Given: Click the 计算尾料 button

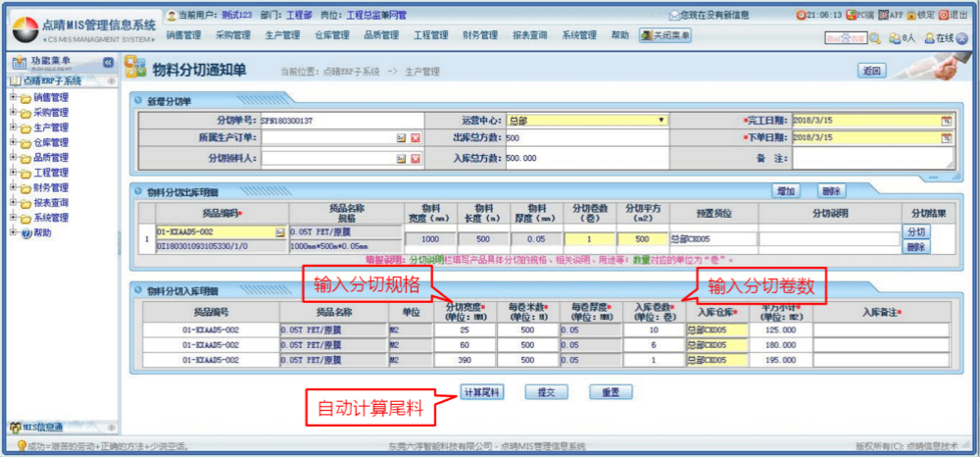Looking at the screenshot, I should [x=481, y=392].
